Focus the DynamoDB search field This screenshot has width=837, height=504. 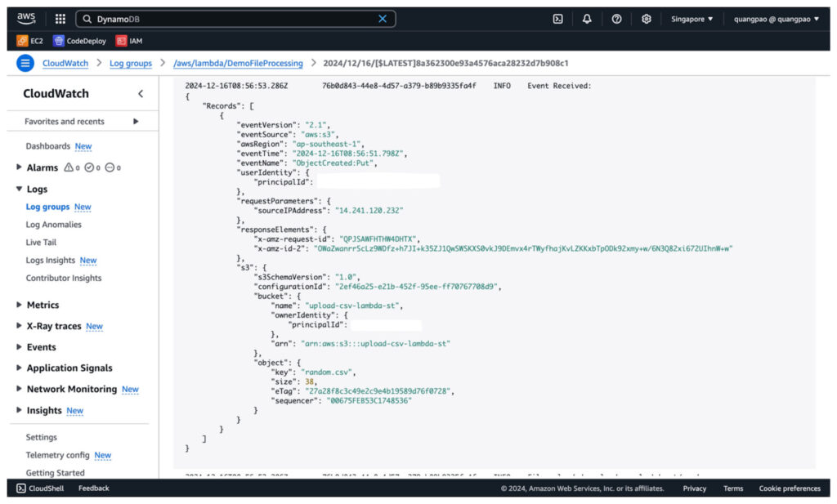(x=235, y=19)
